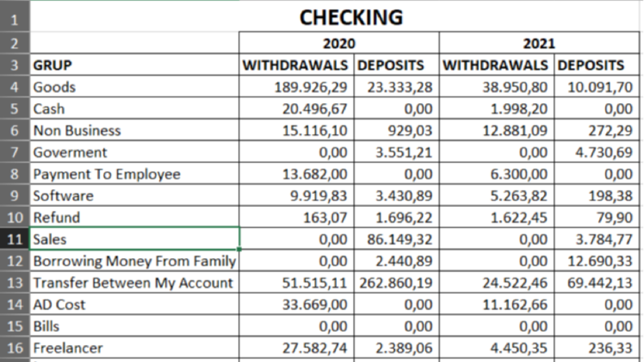This screenshot has width=644, height=362.
Task: Select highlighted row header number 11
Action: [x=15, y=239]
